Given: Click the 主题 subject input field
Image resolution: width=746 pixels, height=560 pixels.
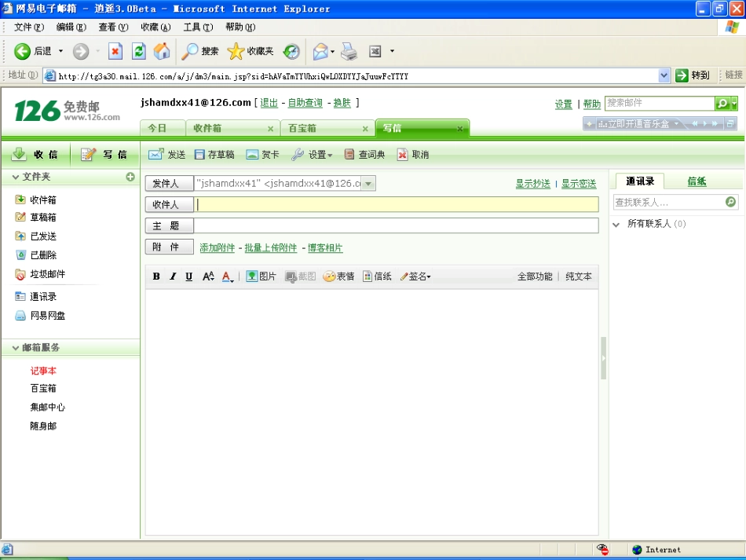Looking at the screenshot, I should point(396,226).
